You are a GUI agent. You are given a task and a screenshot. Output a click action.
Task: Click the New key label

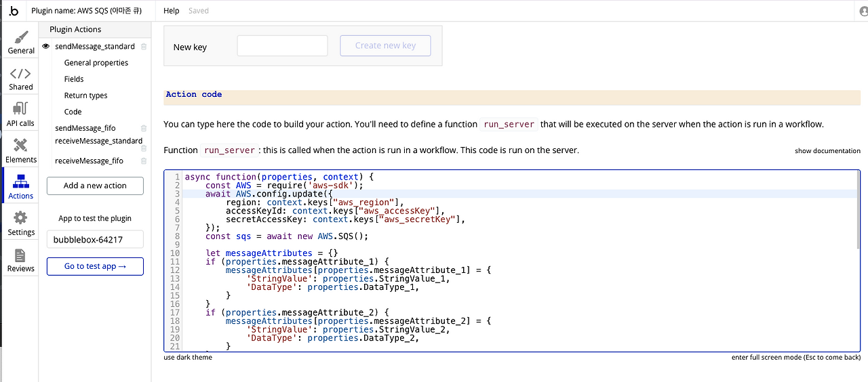[x=190, y=47]
